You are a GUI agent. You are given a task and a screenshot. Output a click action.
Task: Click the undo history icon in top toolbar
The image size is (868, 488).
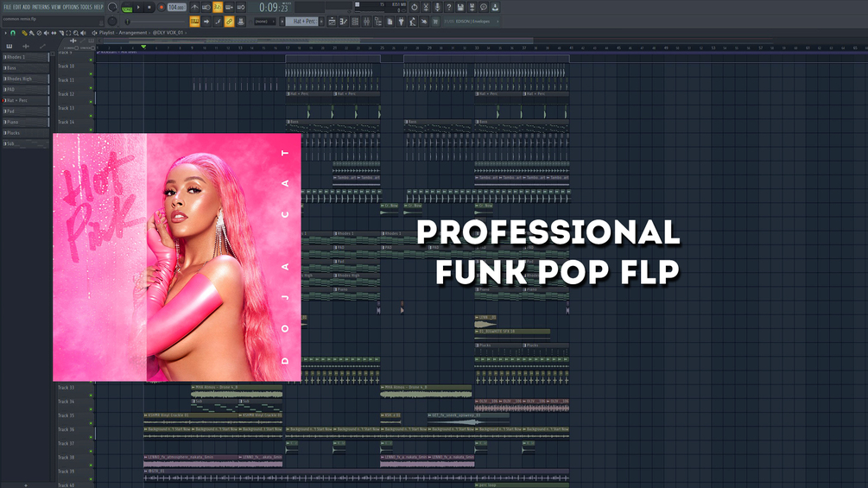(x=415, y=7)
